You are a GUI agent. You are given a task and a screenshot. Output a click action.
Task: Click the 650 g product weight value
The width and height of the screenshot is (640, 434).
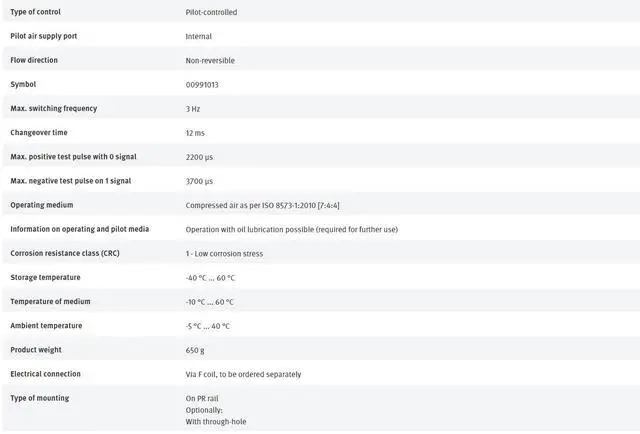click(195, 350)
